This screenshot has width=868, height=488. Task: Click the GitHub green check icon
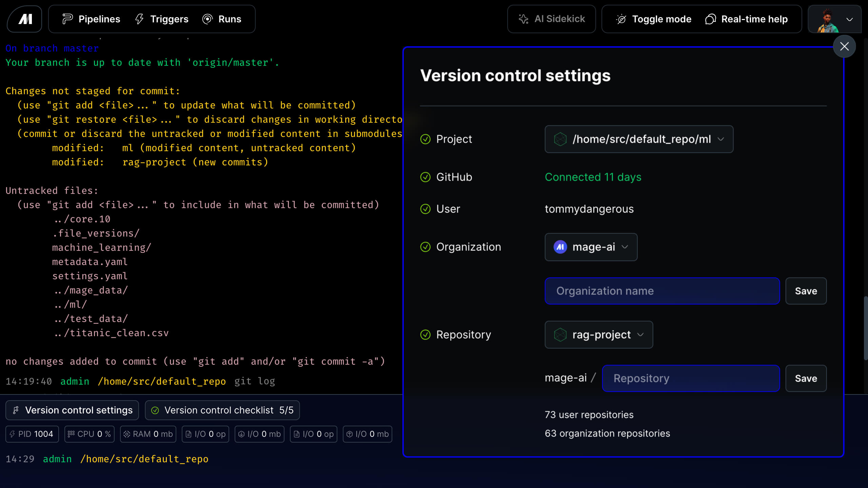click(x=425, y=177)
